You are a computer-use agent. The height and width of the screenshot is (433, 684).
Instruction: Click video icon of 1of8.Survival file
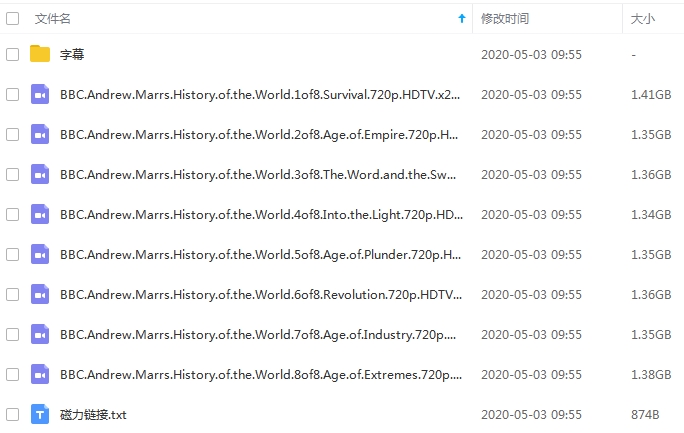[40, 94]
